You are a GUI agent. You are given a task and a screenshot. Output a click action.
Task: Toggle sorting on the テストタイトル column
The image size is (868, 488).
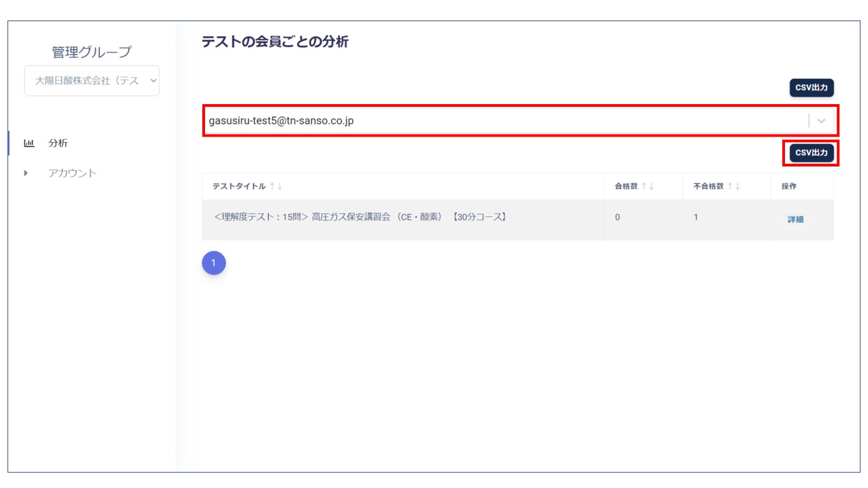pos(239,186)
